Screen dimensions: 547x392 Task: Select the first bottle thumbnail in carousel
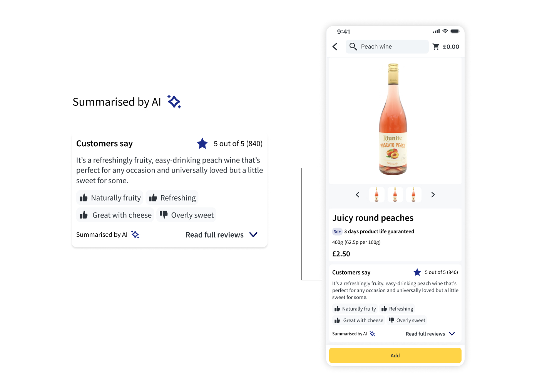pos(376,194)
